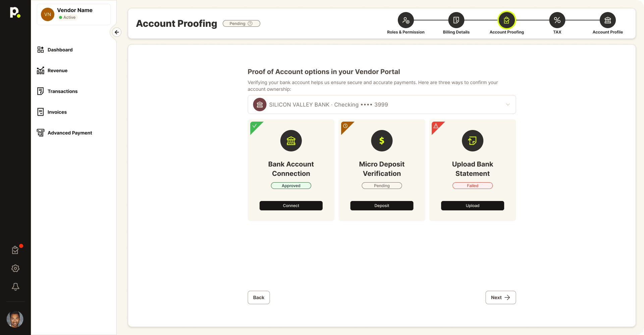
Task: Open the tasks checklist icon with red dot
Action: click(x=15, y=250)
